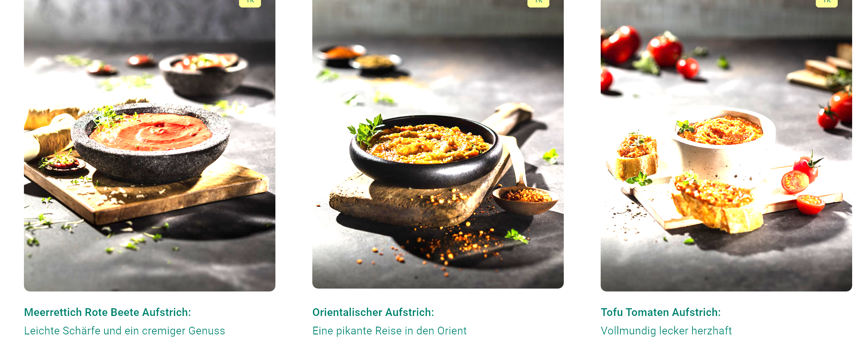This screenshot has height=350, width=868.
Task: Click the TK badge on Meerrettich Rote Beete image
Action: pos(250,3)
